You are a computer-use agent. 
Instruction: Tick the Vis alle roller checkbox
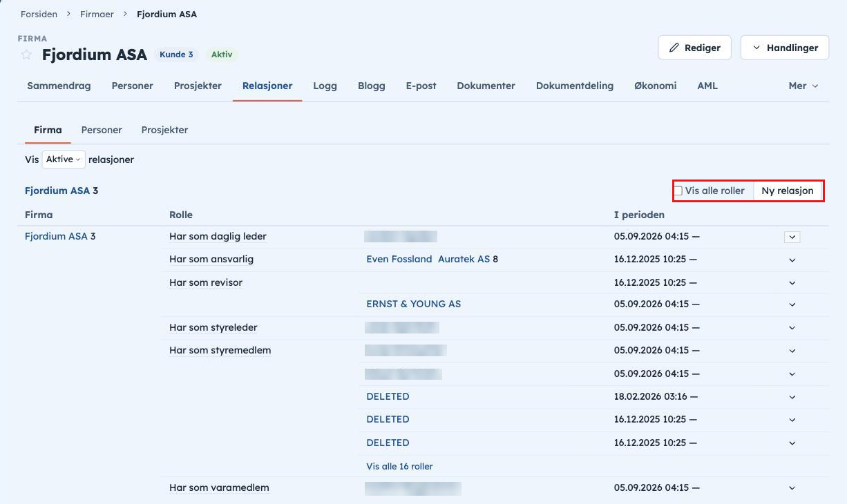point(678,191)
